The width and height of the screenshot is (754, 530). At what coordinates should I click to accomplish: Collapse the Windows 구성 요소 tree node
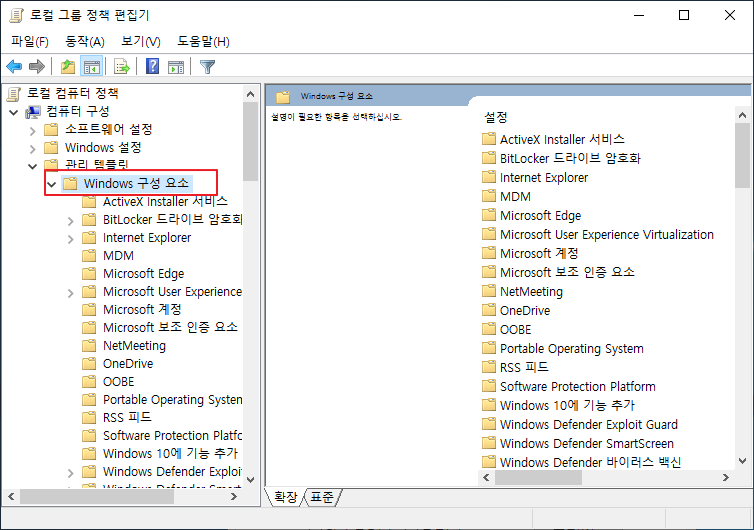pos(51,184)
